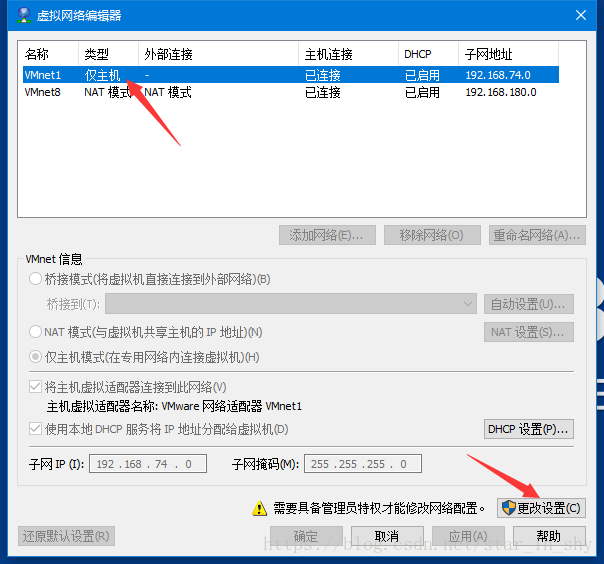604x564 pixels.
Task: Click the 自动设置(U)... button
Action: click(x=529, y=304)
